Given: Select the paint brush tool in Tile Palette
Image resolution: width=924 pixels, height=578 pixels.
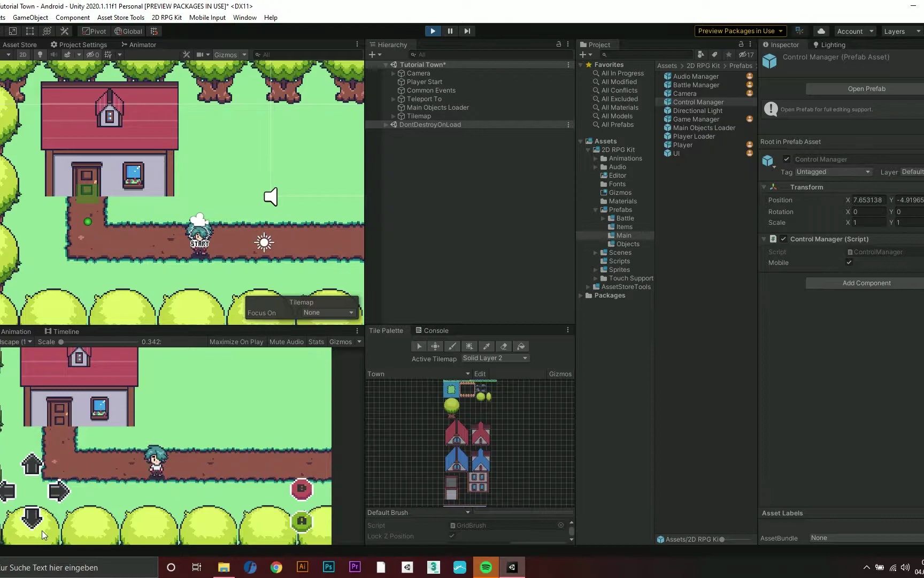Looking at the screenshot, I should coord(452,346).
